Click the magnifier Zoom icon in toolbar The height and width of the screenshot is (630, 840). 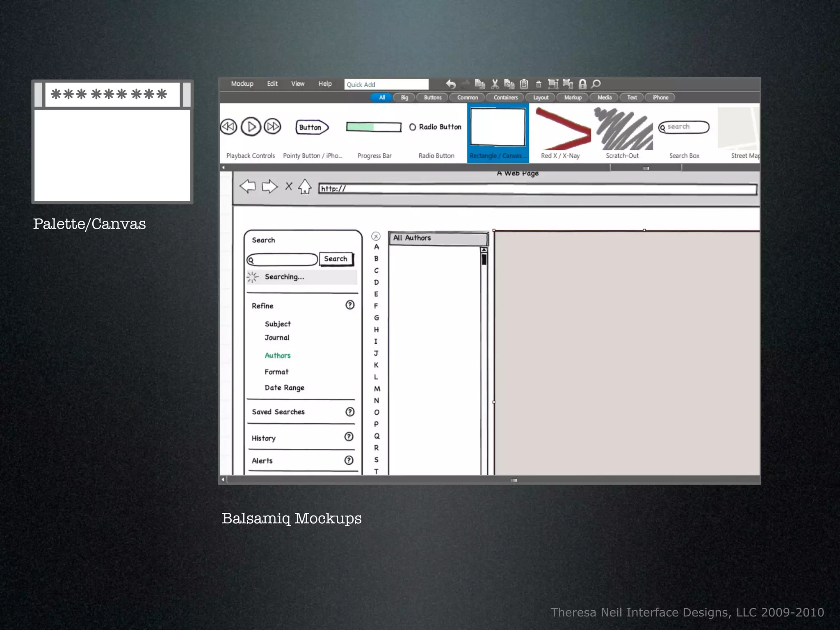[x=596, y=84]
